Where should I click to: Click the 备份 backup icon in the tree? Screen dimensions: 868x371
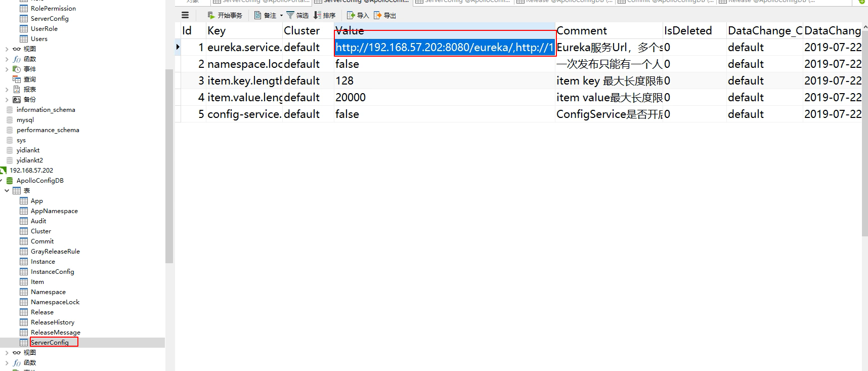(17, 99)
